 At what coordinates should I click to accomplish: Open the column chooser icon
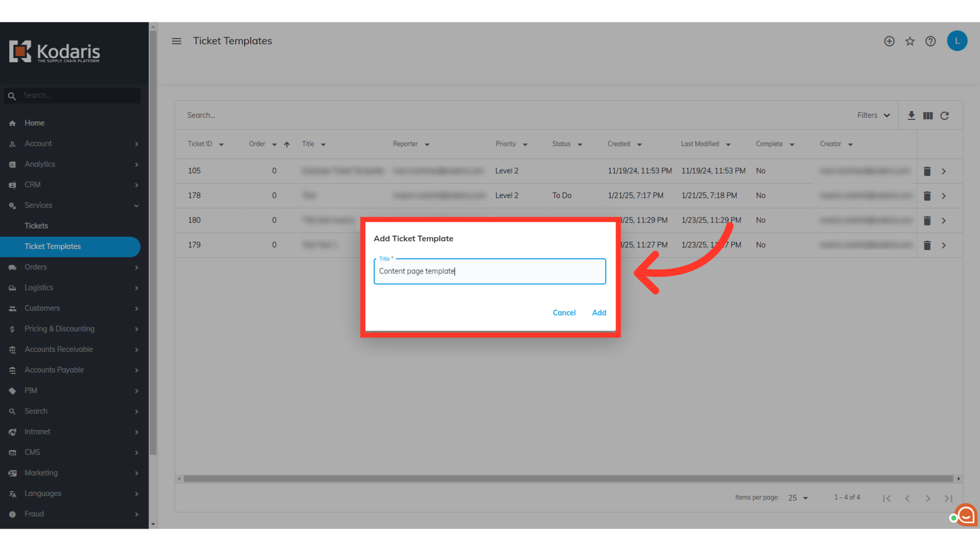coord(928,116)
